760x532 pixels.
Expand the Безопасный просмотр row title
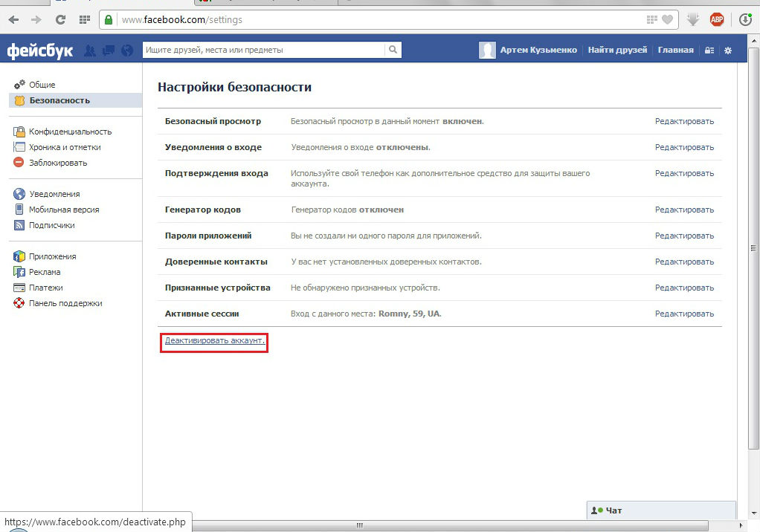click(x=213, y=121)
